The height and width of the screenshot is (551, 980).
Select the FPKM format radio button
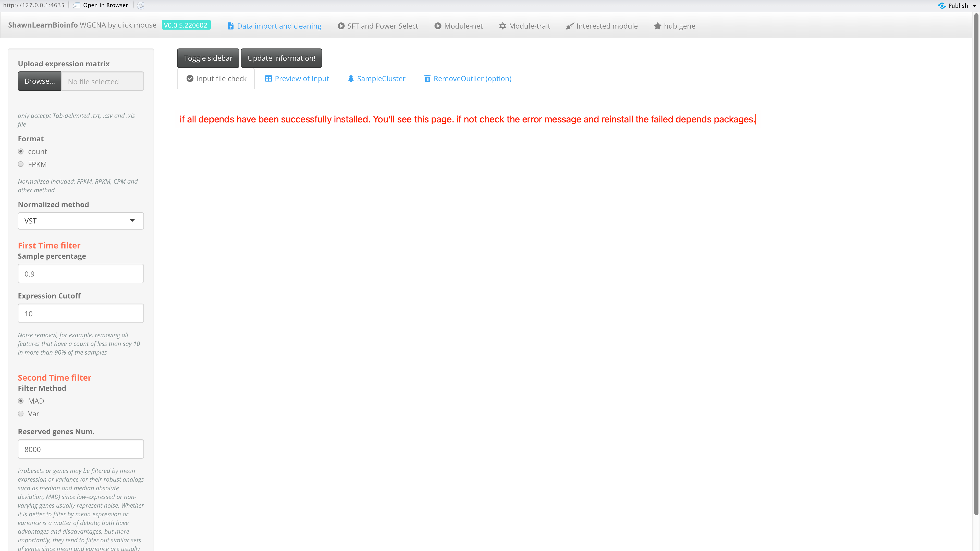pyautogui.click(x=21, y=164)
